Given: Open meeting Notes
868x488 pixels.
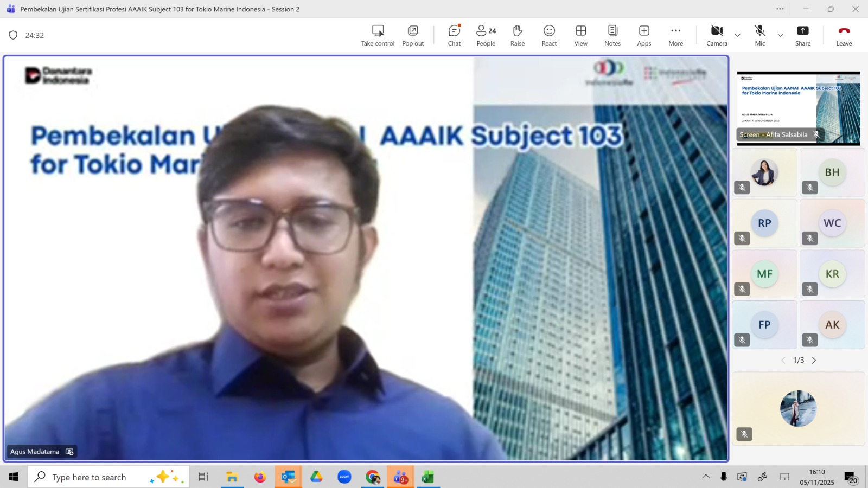Looking at the screenshot, I should pos(612,35).
